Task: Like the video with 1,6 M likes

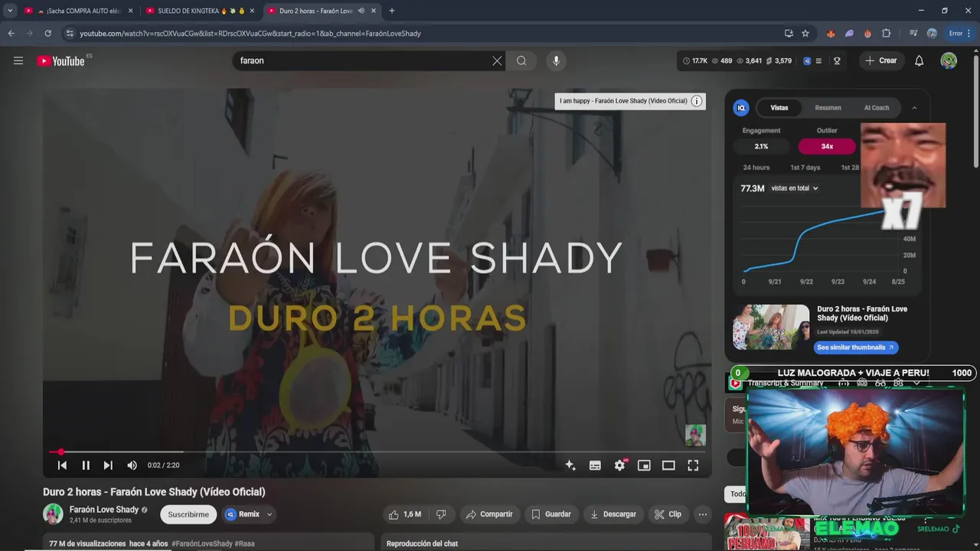Action: (x=404, y=514)
